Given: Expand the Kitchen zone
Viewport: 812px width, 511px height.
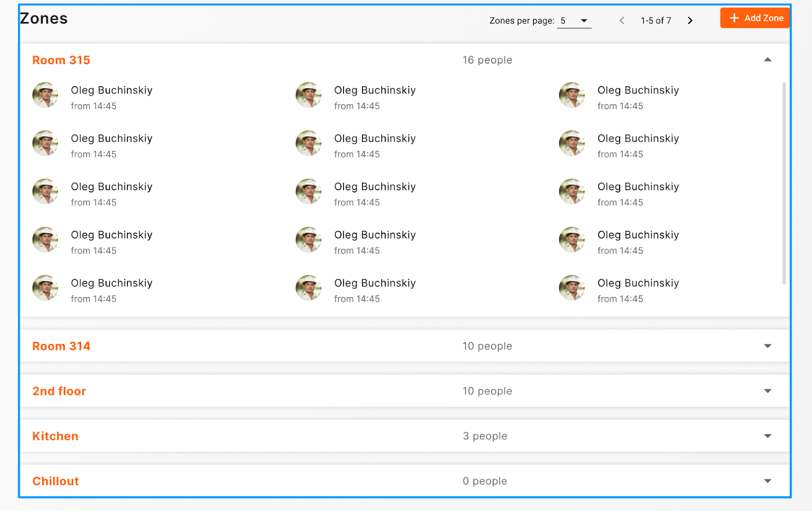Looking at the screenshot, I should (x=768, y=436).
